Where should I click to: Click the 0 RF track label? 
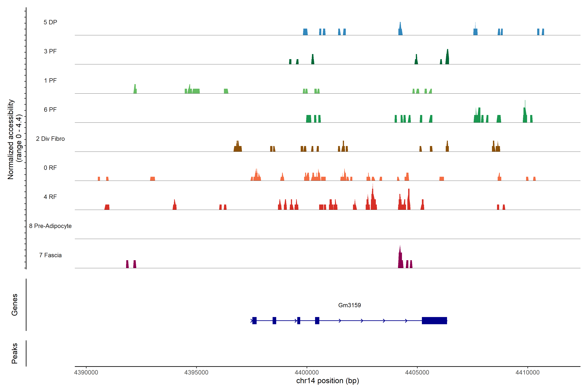[x=50, y=168]
